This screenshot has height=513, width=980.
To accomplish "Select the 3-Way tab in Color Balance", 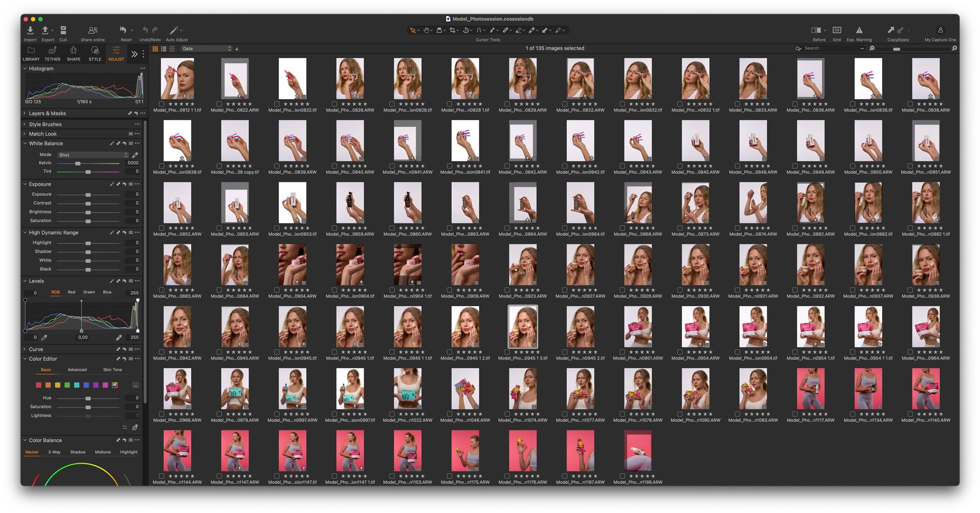I will pos(54,452).
